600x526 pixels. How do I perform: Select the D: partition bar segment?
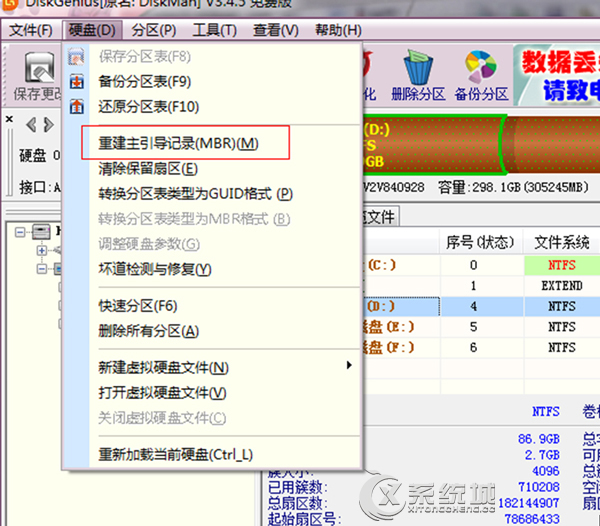[433, 145]
